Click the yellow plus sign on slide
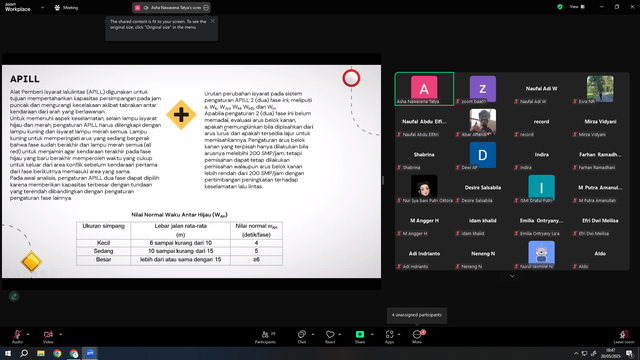The image size is (640, 360). (181, 115)
